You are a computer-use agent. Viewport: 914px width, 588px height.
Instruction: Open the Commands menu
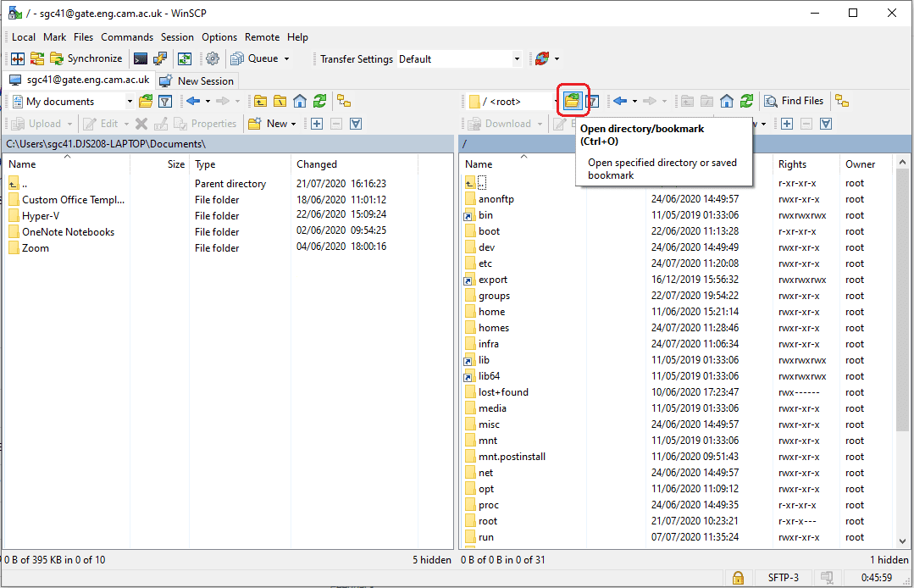127,37
